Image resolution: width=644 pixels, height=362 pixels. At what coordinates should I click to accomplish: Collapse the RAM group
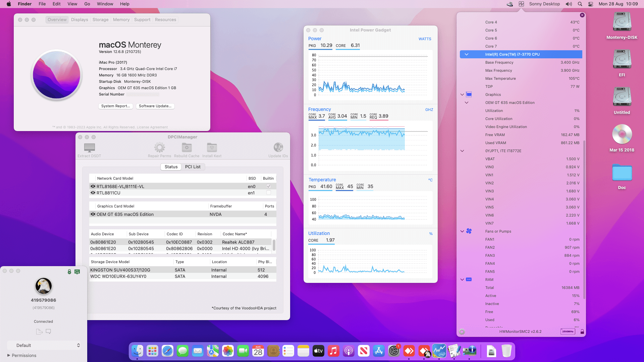pos(462,280)
